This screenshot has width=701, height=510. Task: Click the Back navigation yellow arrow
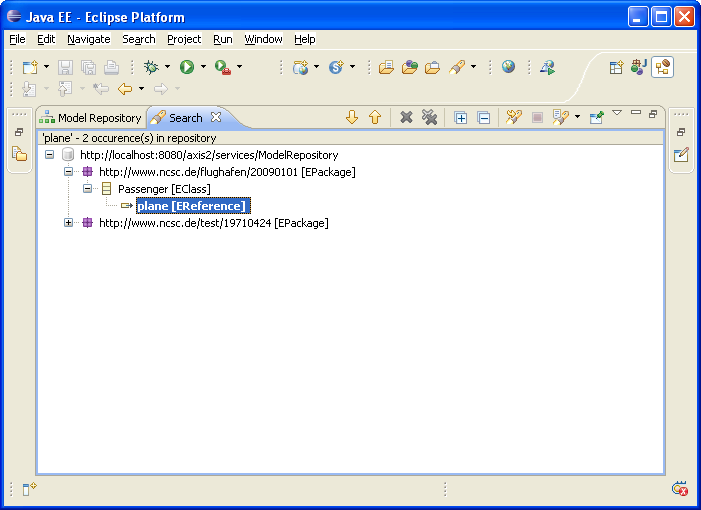pyautogui.click(x=125, y=89)
